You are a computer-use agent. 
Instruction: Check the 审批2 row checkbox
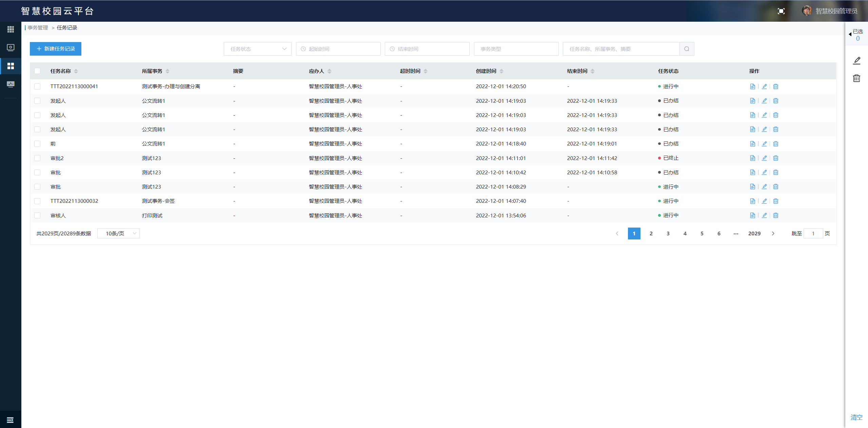tap(37, 158)
